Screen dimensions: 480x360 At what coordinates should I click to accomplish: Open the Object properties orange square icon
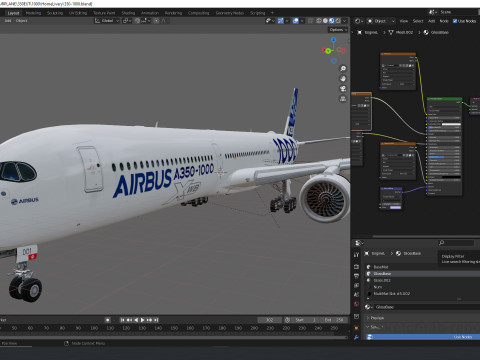356,328
